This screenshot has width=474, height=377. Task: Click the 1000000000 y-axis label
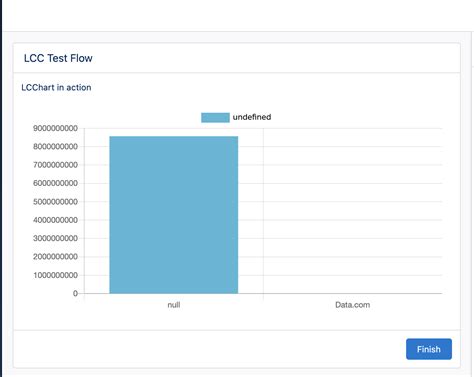[55, 275]
